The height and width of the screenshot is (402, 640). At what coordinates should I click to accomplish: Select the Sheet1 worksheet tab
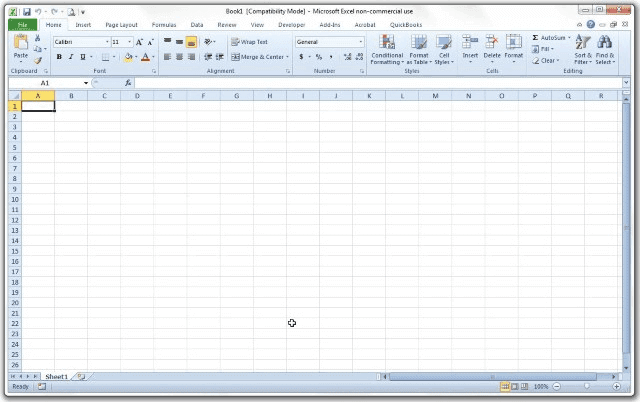[x=56, y=376]
